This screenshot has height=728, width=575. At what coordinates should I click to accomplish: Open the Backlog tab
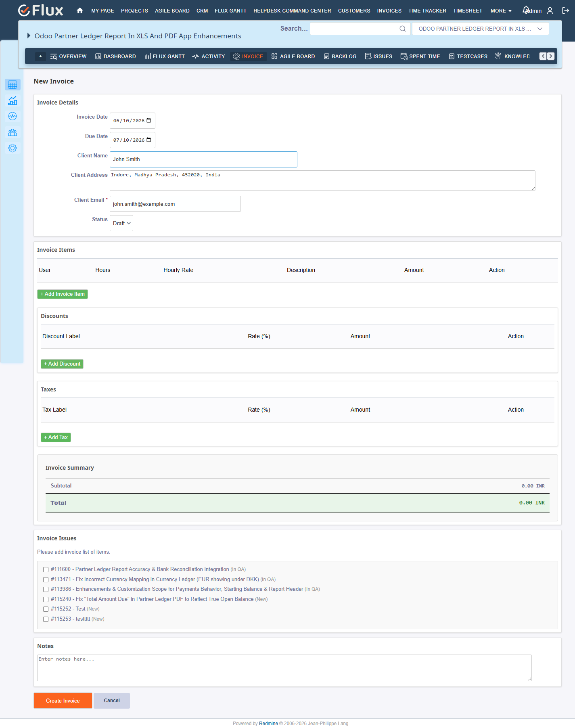(x=340, y=56)
